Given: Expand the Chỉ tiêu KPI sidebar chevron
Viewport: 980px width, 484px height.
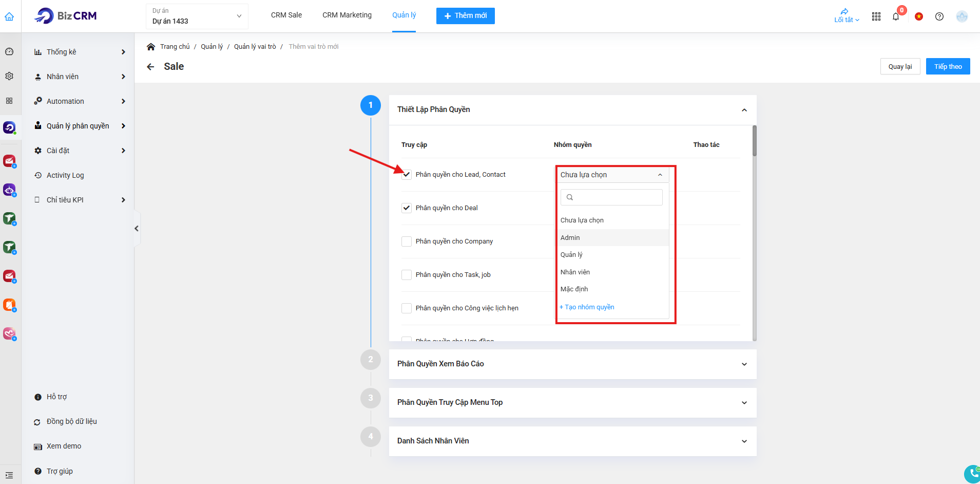Looking at the screenshot, I should click(x=123, y=200).
